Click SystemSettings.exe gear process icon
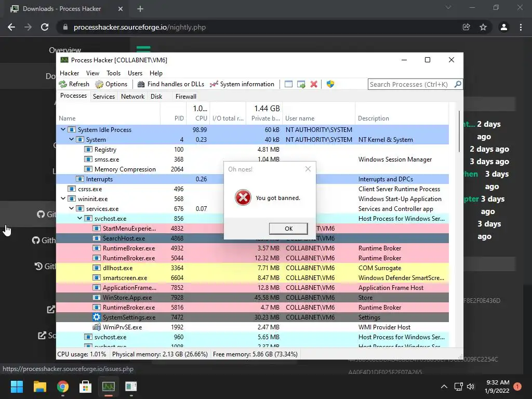This screenshot has width=532, height=399. [x=97, y=317]
